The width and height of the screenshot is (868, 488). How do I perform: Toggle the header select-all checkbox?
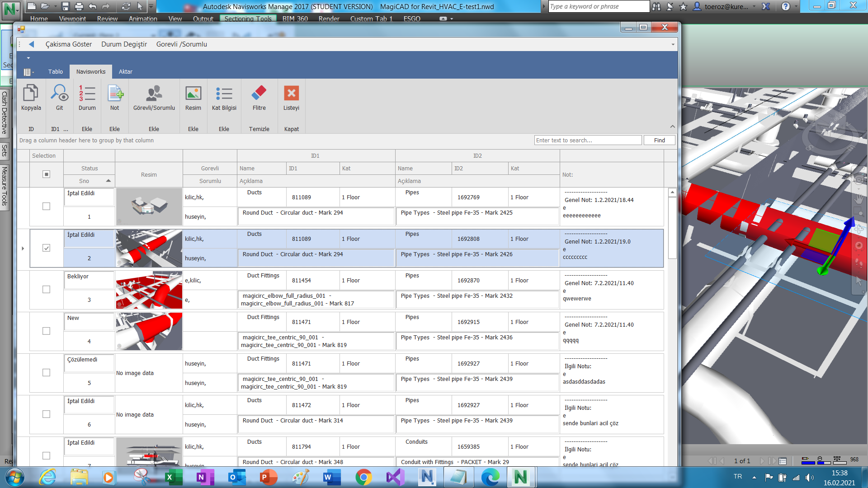(46, 174)
